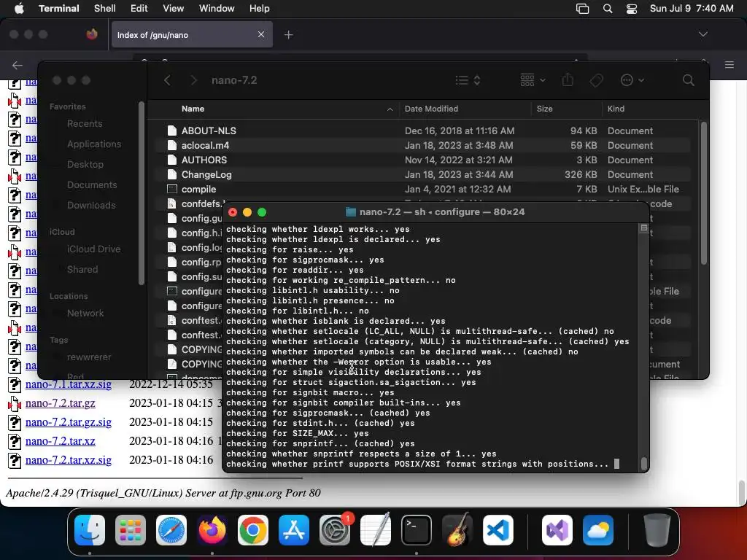This screenshot has height=560, width=747.
Task: Select the ABOUT-NLS file row
Action: tap(422, 131)
